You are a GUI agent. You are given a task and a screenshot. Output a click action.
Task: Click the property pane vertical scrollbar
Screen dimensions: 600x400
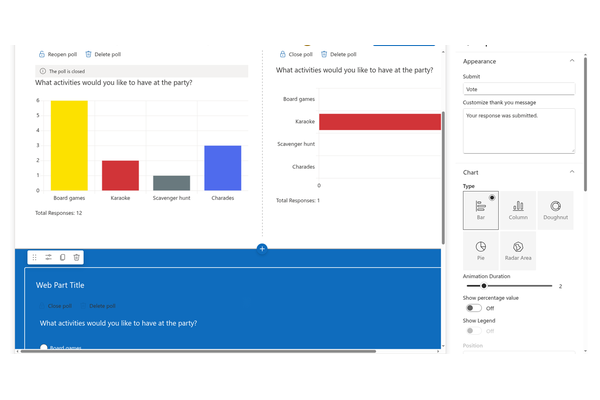tap(585, 123)
